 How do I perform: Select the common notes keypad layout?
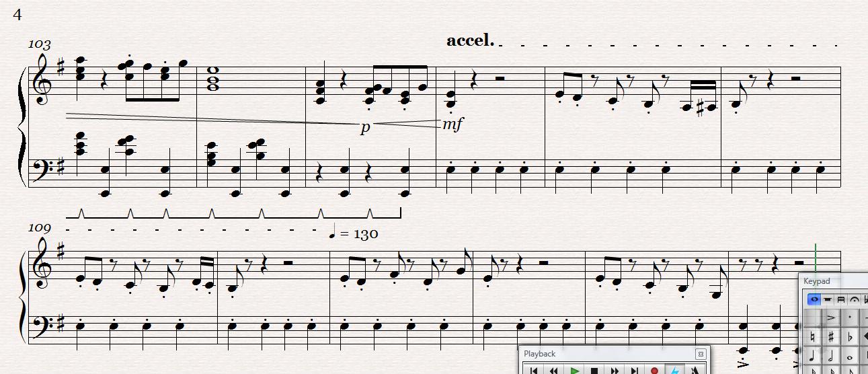(x=814, y=299)
